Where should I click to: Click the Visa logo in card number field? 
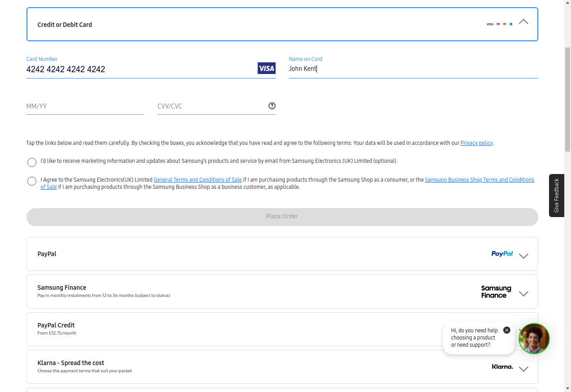tap(266, 68)
